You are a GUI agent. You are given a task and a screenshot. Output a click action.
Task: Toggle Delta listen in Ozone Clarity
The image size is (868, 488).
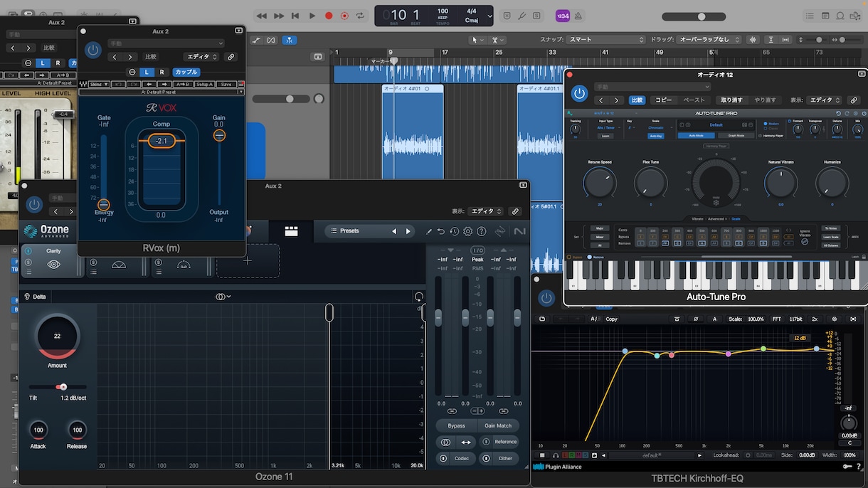pos(35,297)
